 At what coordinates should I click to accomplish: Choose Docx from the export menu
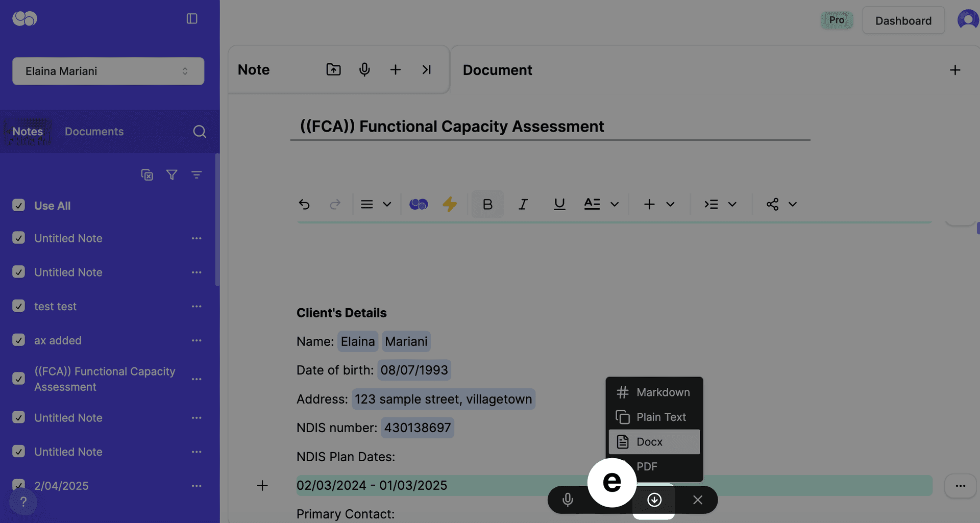(x=653, y=442)
